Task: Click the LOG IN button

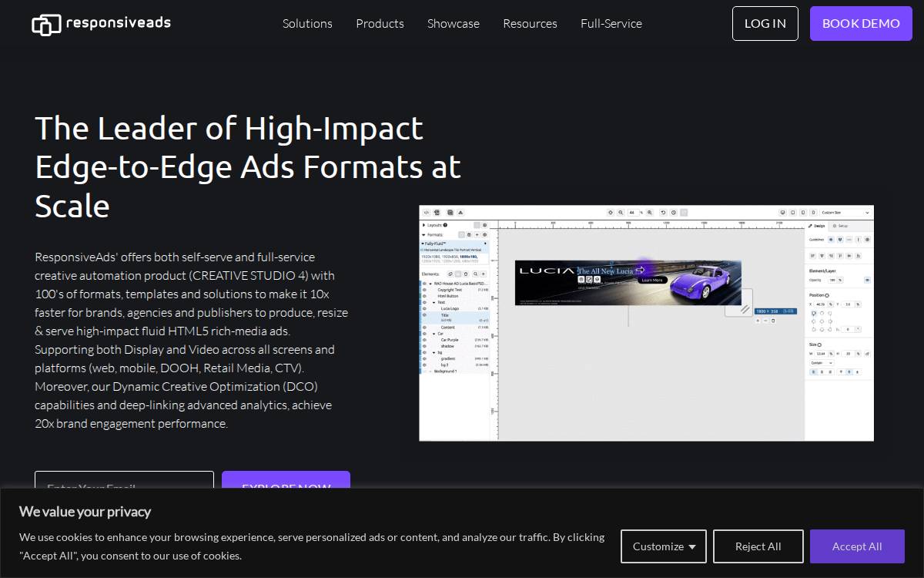Action: [765, 23]
